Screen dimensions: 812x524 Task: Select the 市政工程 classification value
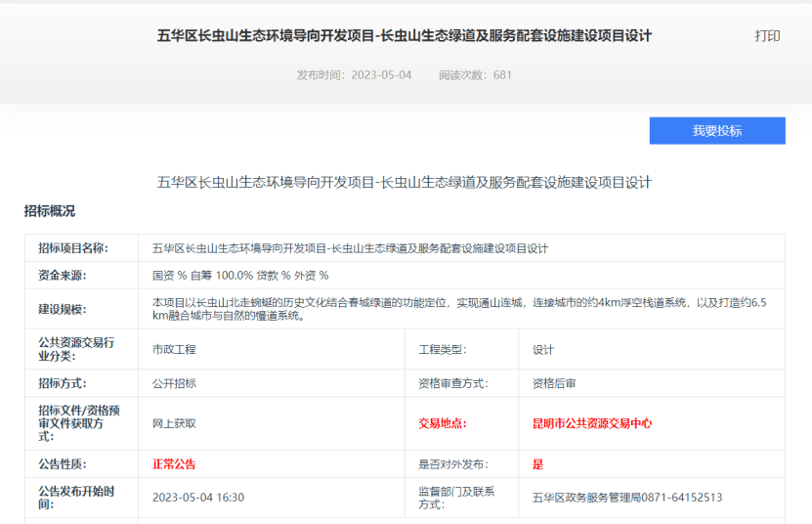174,349
